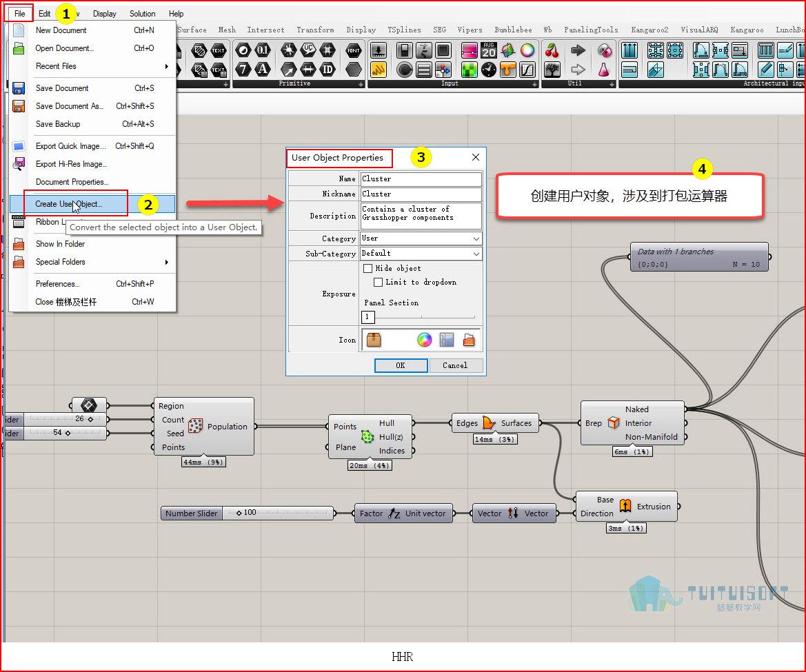The height and width of the screenshot is (672, 806).
Task: Close the User Object Properties dialog
Action: click(x=476, y=157)
